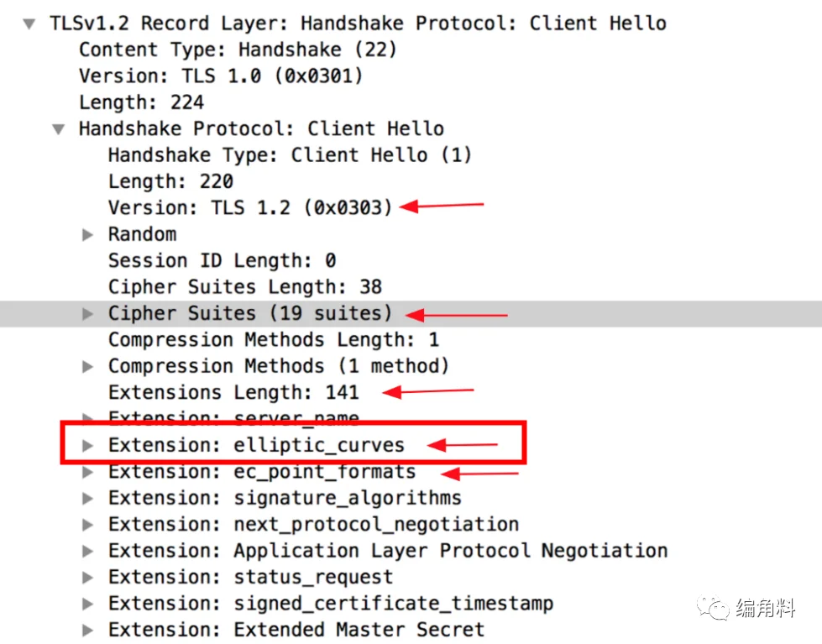The image size is (822, 644).
Task: Collapse Handshake Protocol: Client Hello subtree
Action: pos(59,129)
